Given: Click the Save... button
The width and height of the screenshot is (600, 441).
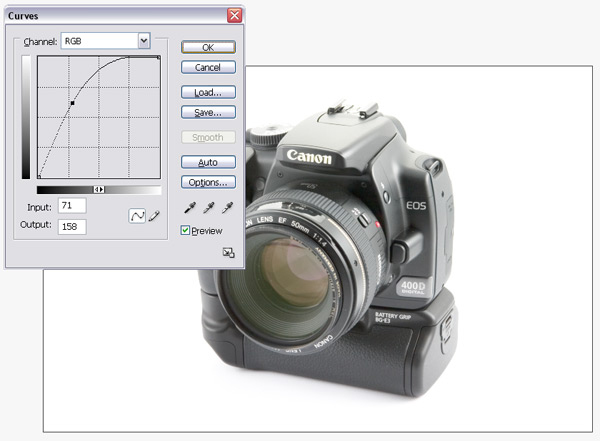Looking at the screenshot, I should tap(208, 112).
